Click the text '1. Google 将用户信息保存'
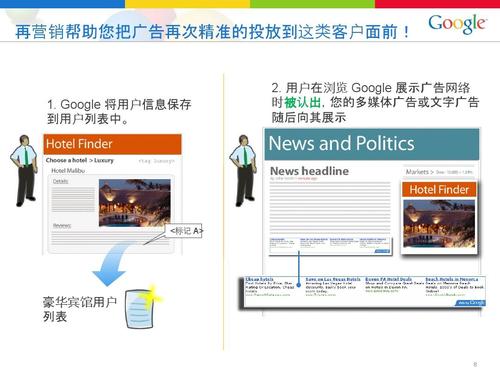This screenshot has width=500, height=375. 119,104
